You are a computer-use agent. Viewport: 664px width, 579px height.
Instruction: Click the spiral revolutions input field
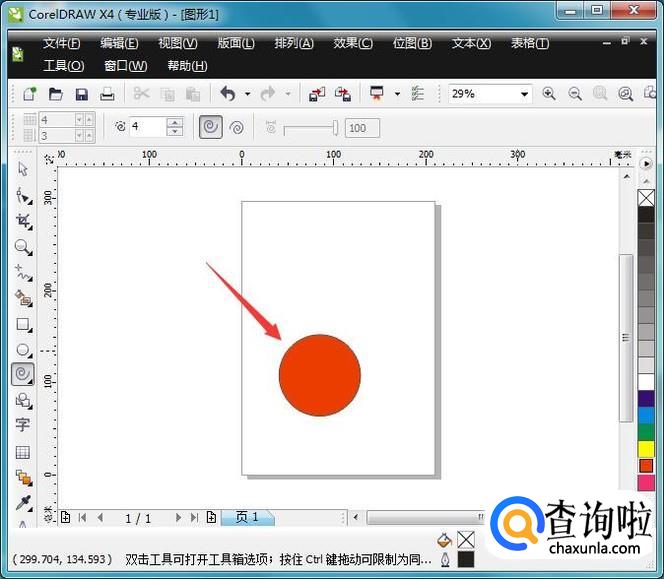tap(147, 127)
